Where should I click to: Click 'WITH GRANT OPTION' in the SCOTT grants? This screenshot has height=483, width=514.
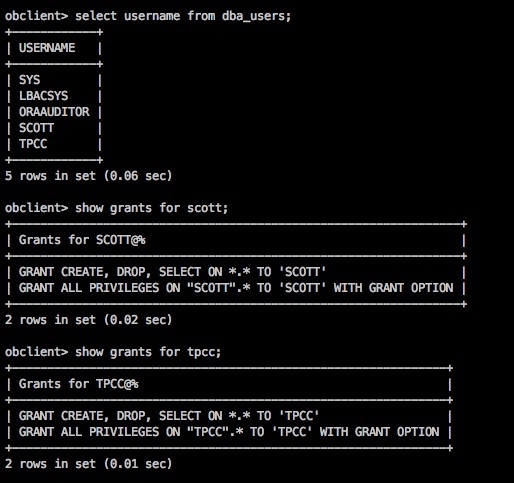[x=394, y=288]
